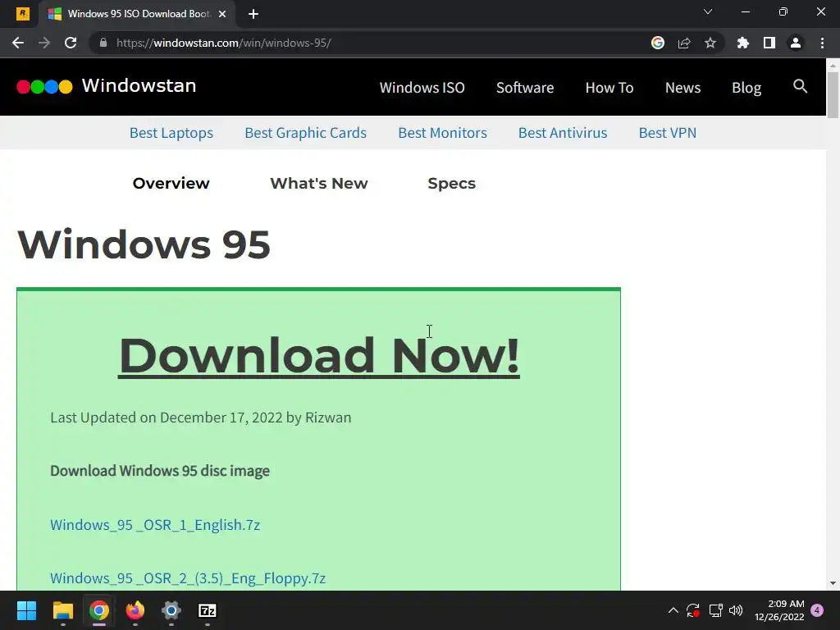Open the News section
840x630 pixels.
[682, 87]
